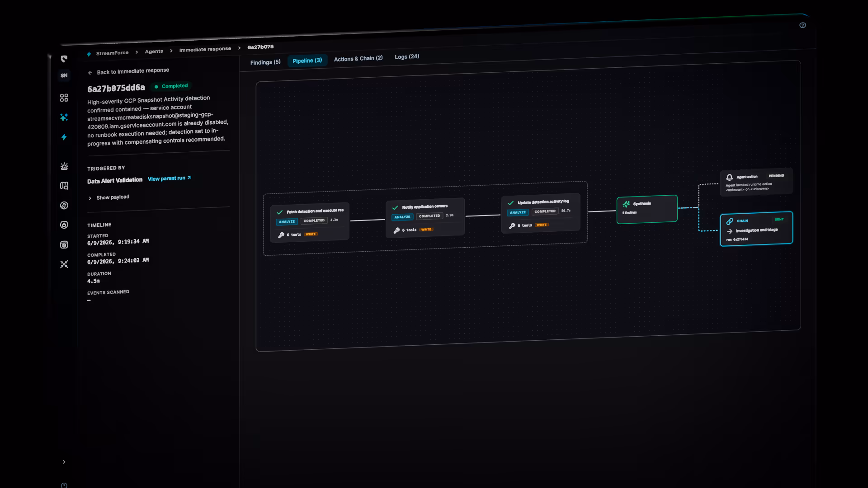868x488 pixels.
Task: Click the StreamForce logo icon in sidebar
Action: point(64,59)
